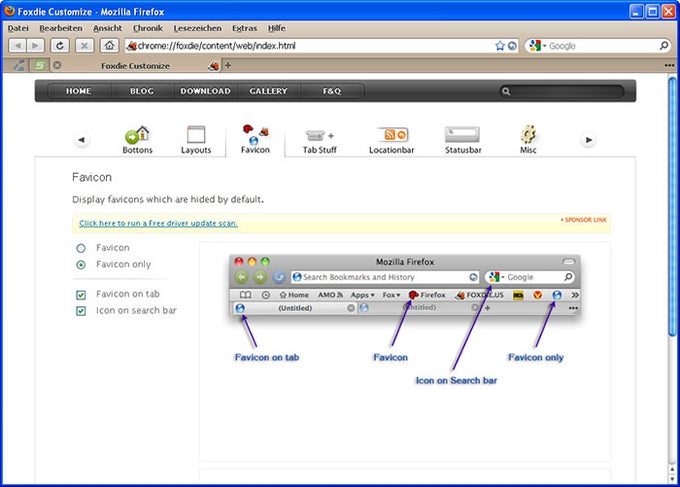Switch to the Statusbar category
The height and width of the screenshot is (487, 680).
[463, 141]
